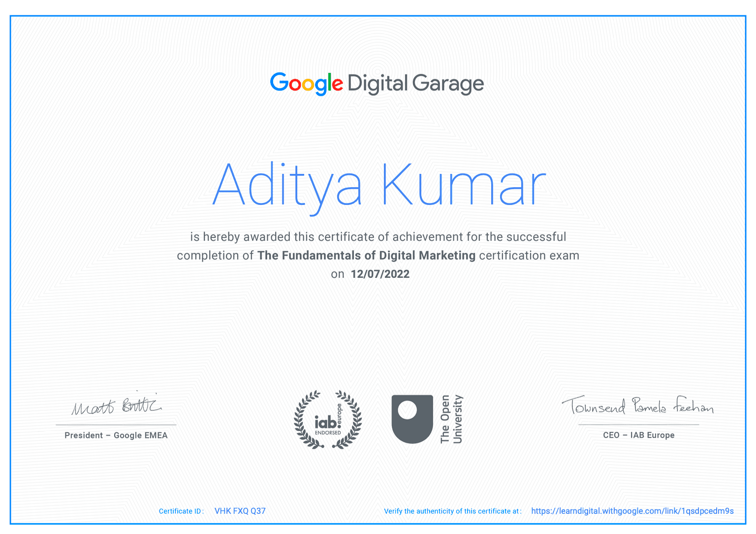
Task: Select 'Verify the authenticity' label text
Action: [452, 511]
